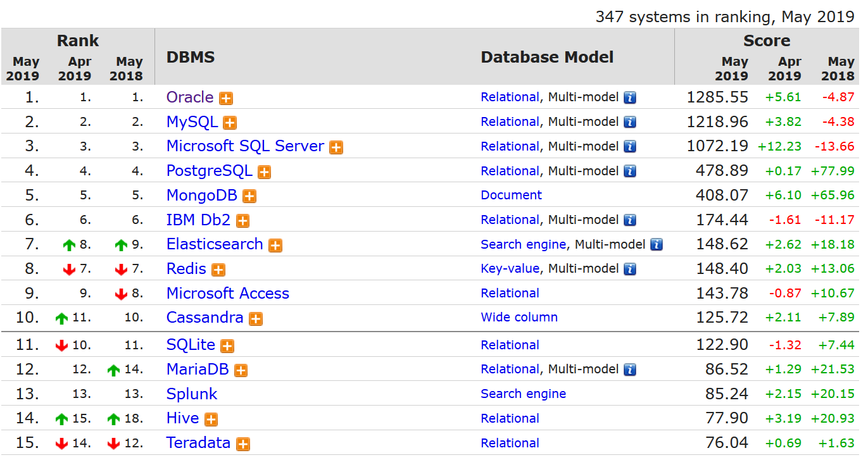Click the Key-value link in Redis row
Image resolution: width=868 pixels, height=460 pixels.
tap(510, 269)
